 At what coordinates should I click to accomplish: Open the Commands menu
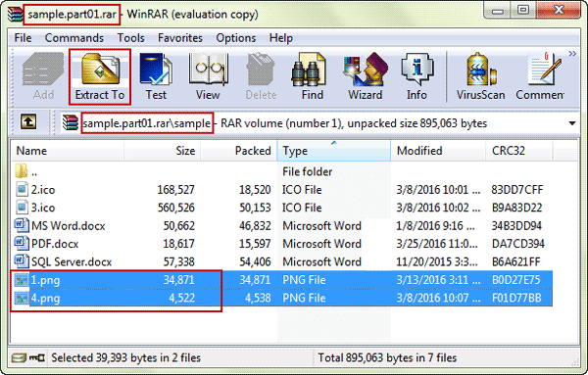(x=74, y=38)
